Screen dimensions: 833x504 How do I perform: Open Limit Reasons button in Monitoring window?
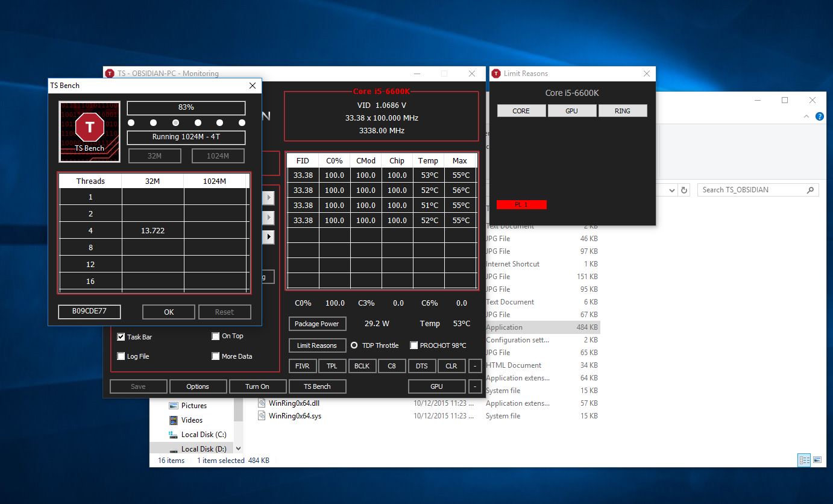pos(317,345)
